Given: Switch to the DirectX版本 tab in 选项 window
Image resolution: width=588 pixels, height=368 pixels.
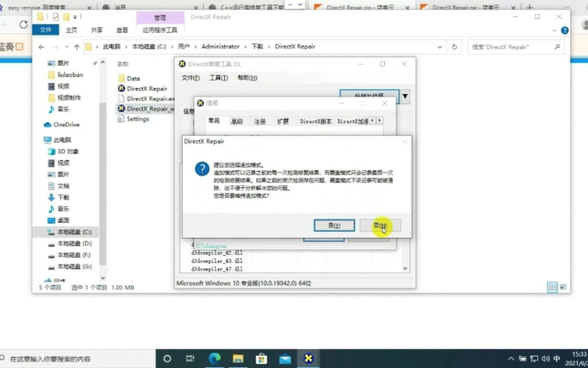Looking at the screenshot, I should (316, 122).
